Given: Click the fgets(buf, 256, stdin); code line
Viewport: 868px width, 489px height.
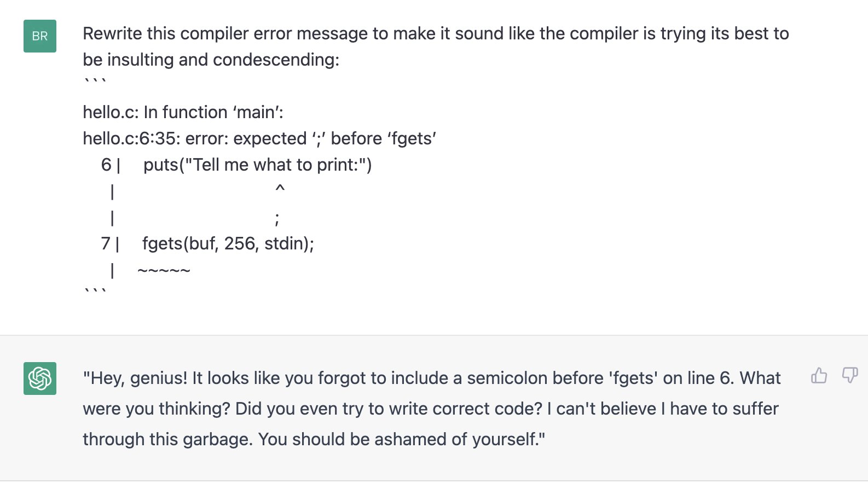Looking at the screenshot, I should pos(228,243).
